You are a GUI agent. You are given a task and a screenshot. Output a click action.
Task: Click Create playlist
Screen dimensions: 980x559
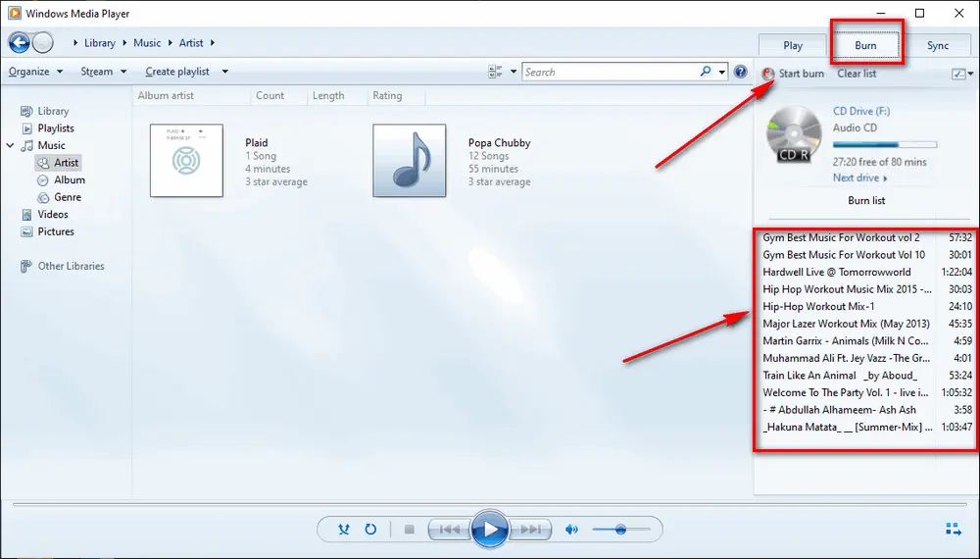tap(177, 72)
